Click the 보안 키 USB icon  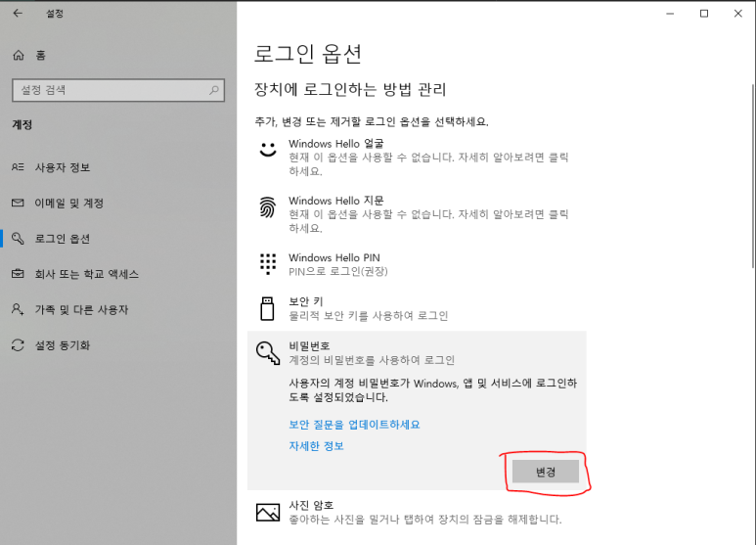coord(268,308)
